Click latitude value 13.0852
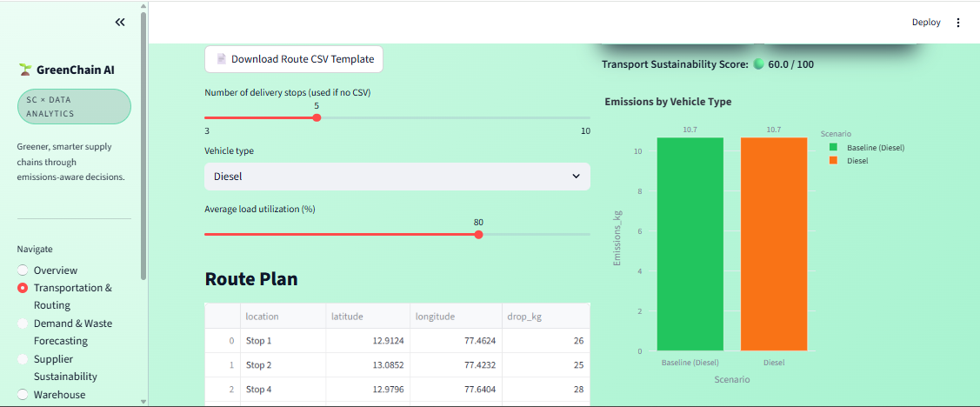The image size is (980, 407). [368, 365]
